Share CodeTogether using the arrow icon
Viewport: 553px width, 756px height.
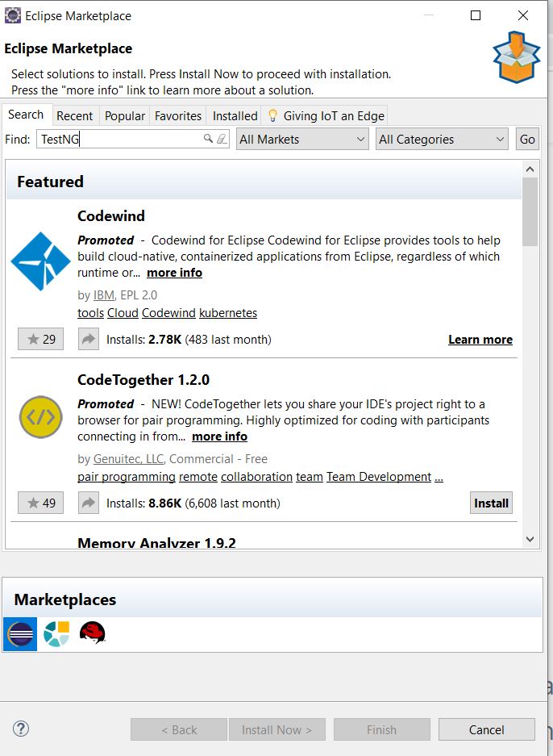tap(89, 503)
